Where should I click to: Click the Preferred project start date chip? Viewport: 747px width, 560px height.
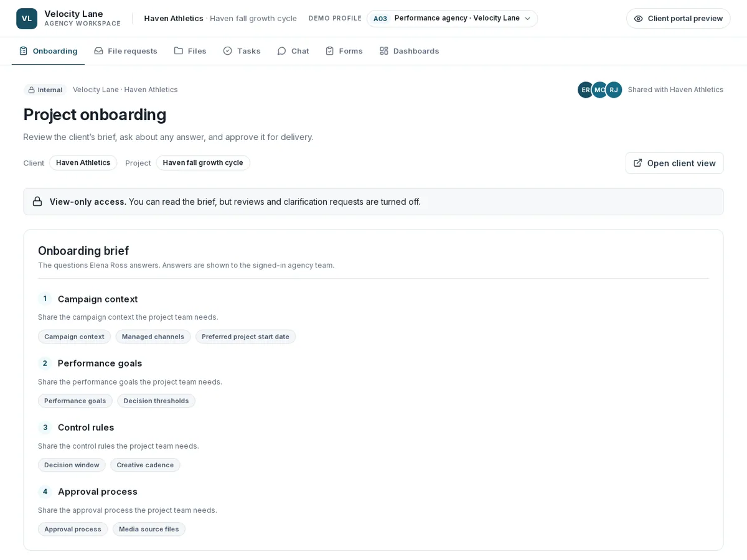(245, 337)
